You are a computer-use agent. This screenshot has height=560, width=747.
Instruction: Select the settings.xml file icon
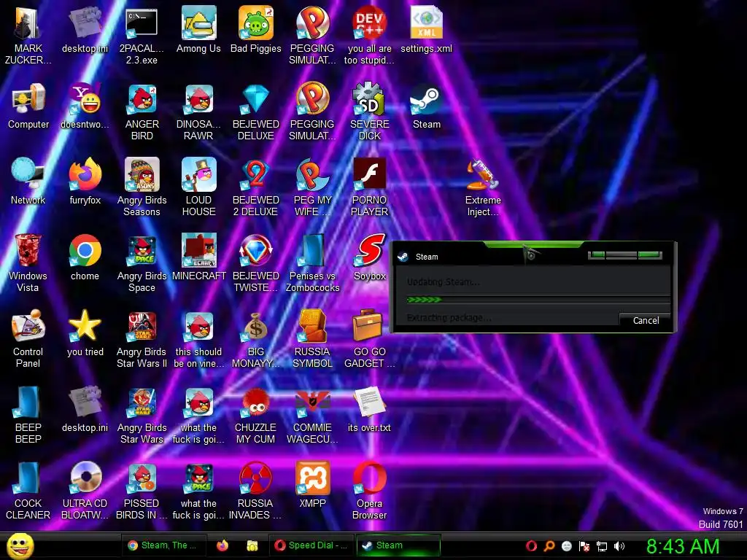coord(426,29)
